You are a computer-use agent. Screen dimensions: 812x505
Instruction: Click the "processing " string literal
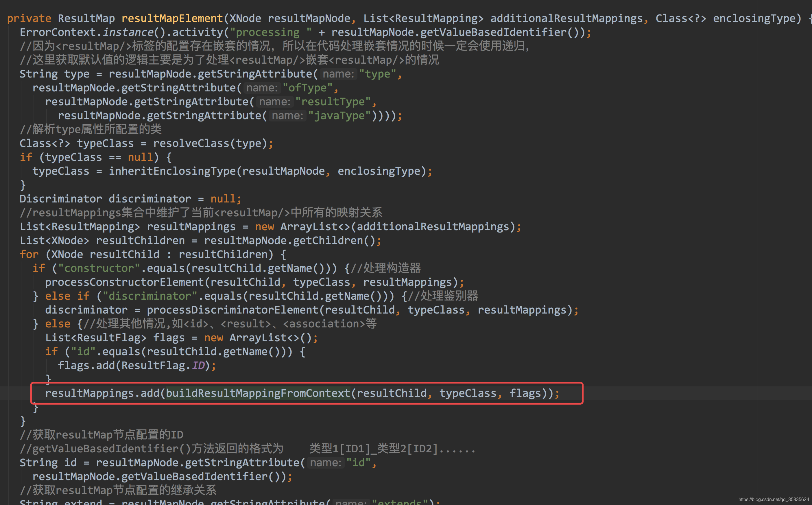point(271,32)
